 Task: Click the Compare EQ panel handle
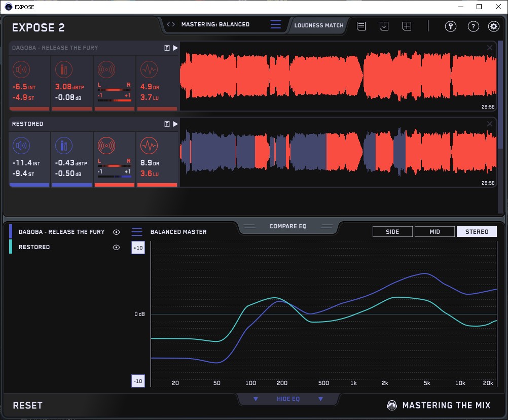[x=287, y=226]
